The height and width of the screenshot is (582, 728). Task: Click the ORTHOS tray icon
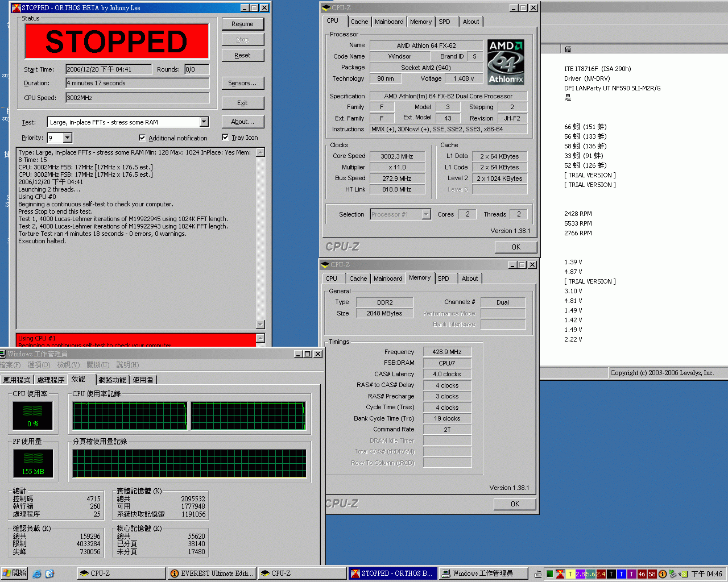[x=560, y=574]
